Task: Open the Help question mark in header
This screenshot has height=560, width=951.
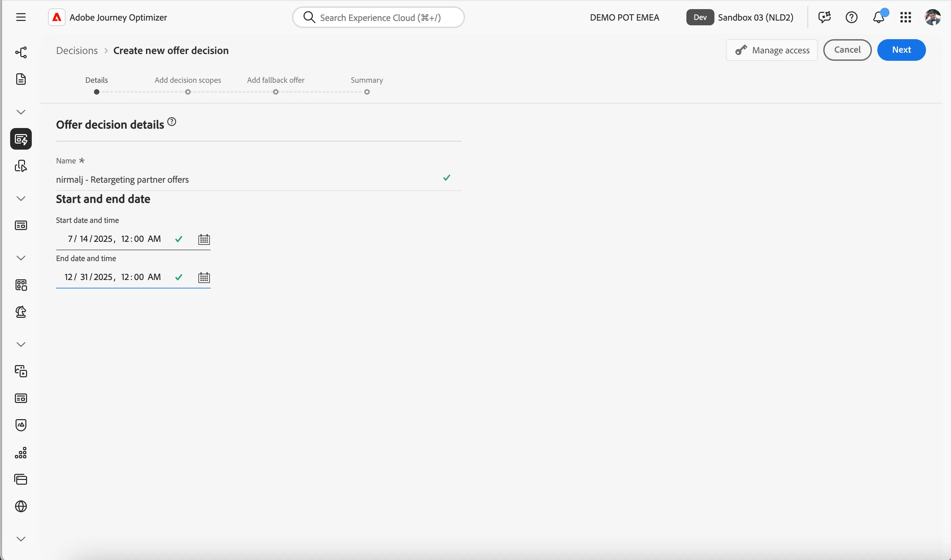Action: click(851, 17)
